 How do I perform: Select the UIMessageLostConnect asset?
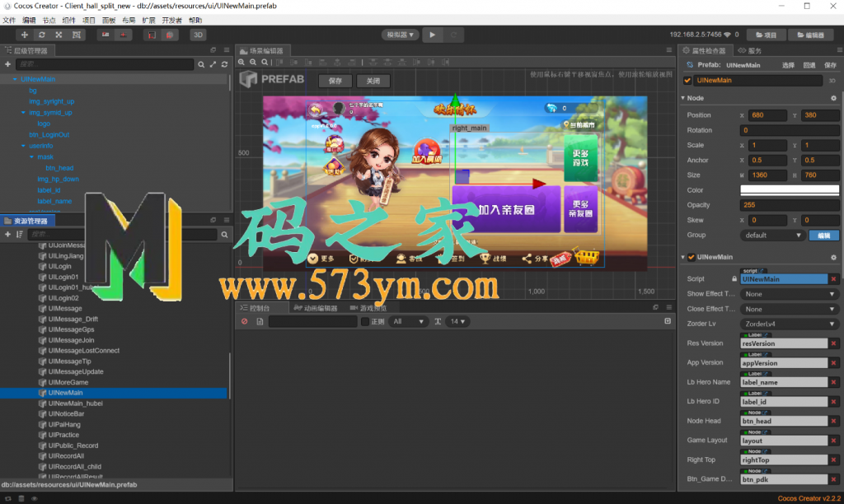[x=84, y=351]
